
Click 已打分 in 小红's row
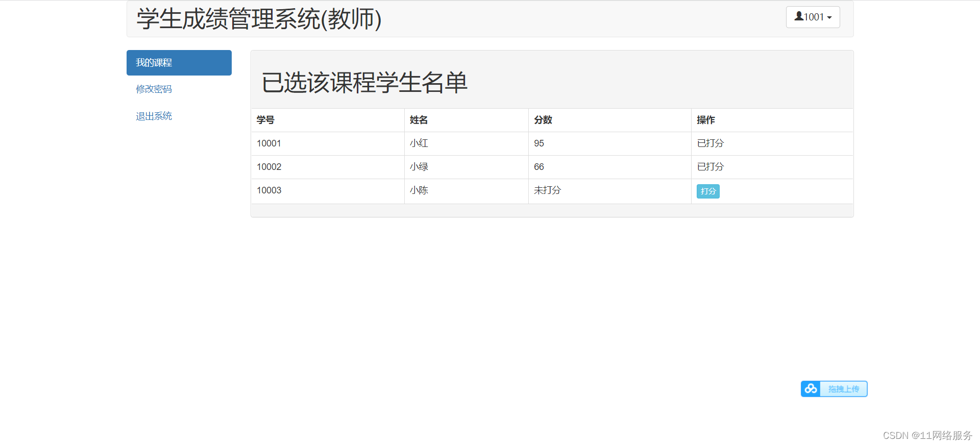coord(710,143)
